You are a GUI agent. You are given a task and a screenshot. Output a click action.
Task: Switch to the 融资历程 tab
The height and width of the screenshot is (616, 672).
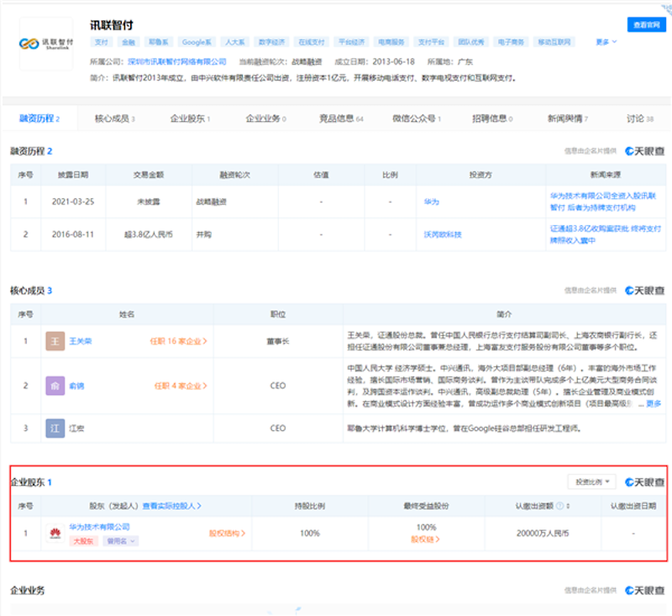39,118
